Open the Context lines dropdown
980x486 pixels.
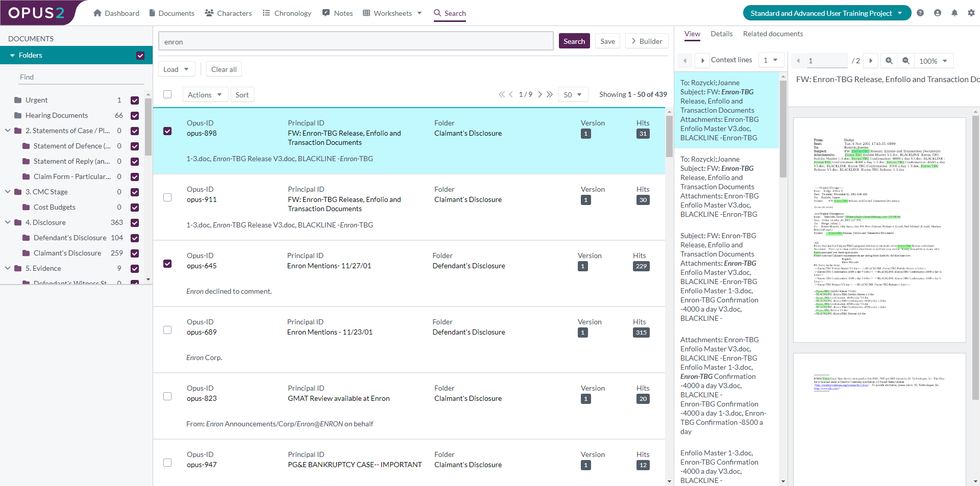click(771, 60)
